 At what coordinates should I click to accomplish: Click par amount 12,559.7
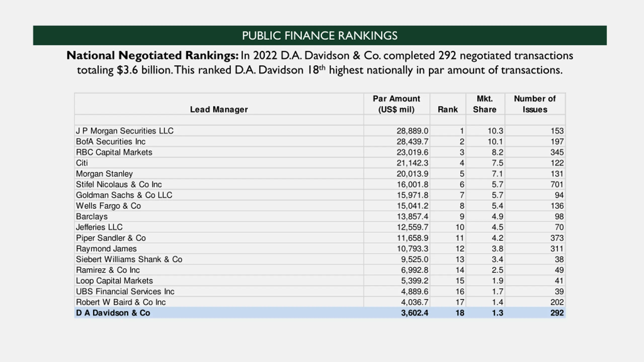pyautogui.click(x=413, y=227)
